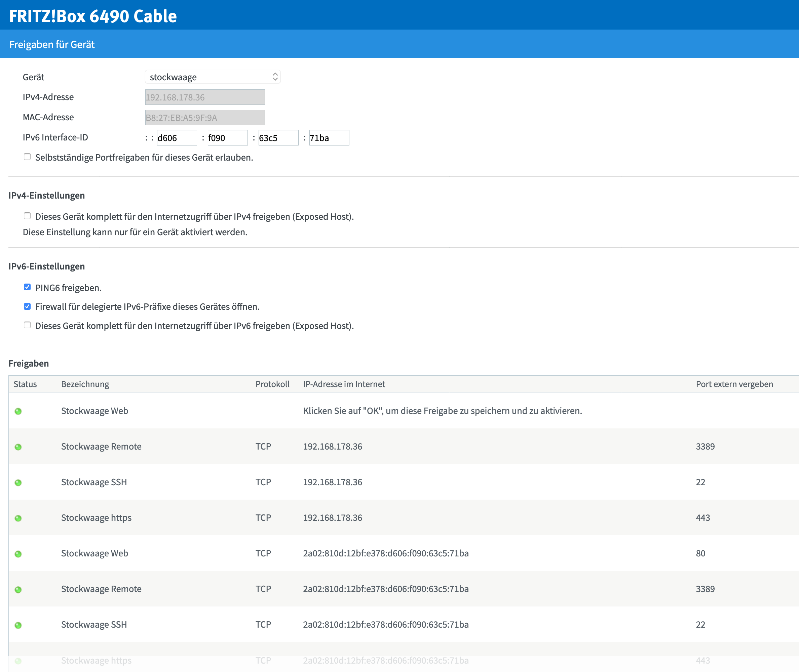The image size is (799, 672).
Task: Open the Gerät dropdown showing stockwaage
Action: click(x=213, y=77)
